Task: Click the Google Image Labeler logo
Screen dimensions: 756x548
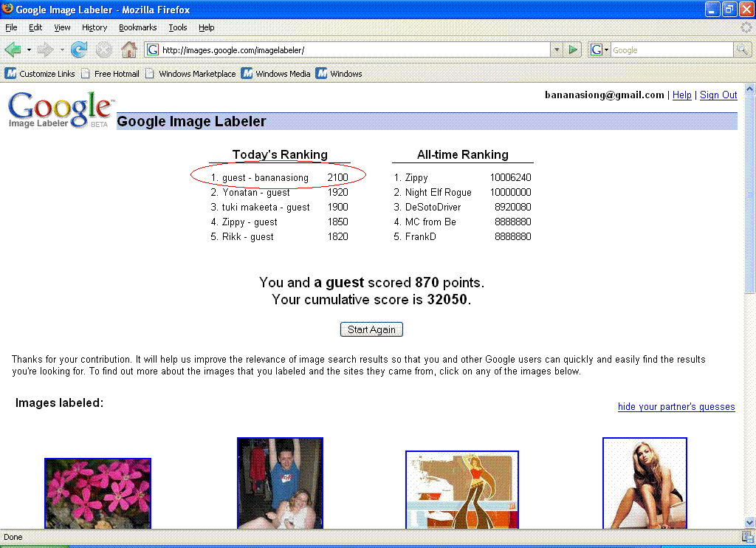Action: point(61,110)
